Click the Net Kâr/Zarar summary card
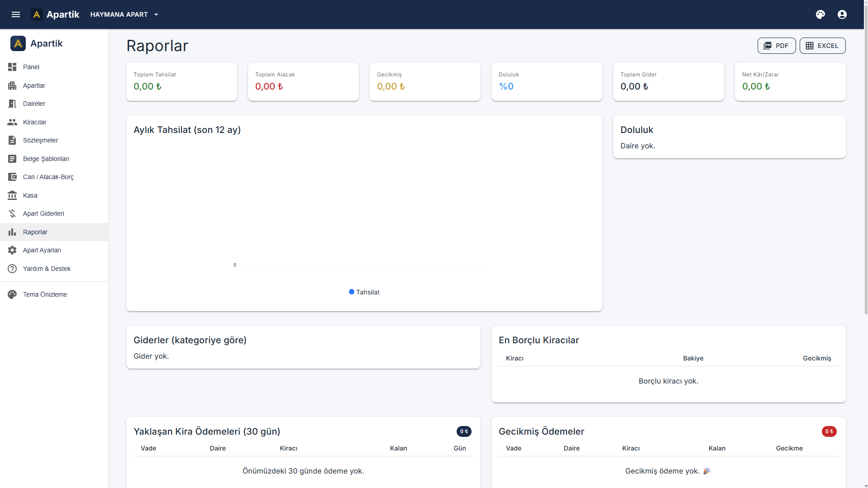Viewport: 868px width, 488px height. click(x=790, y=81)
